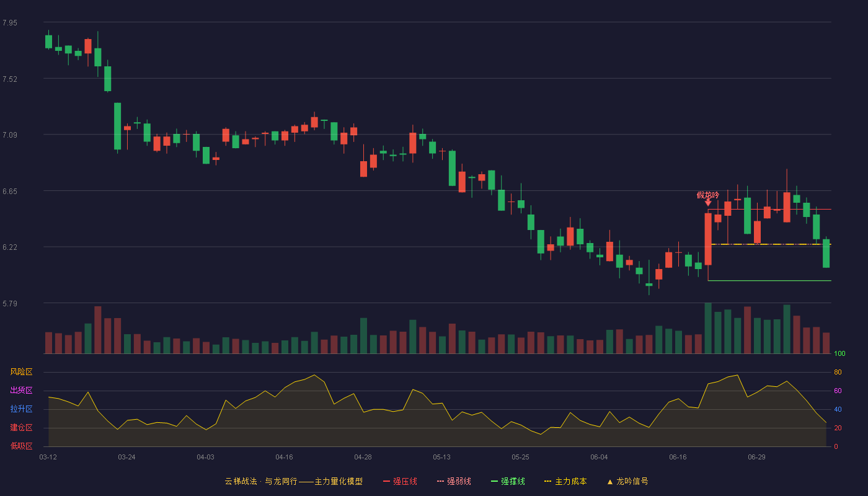Click the 7.95 price axis label
This screenshot has width=868, height=496.
tap(10, 23)
